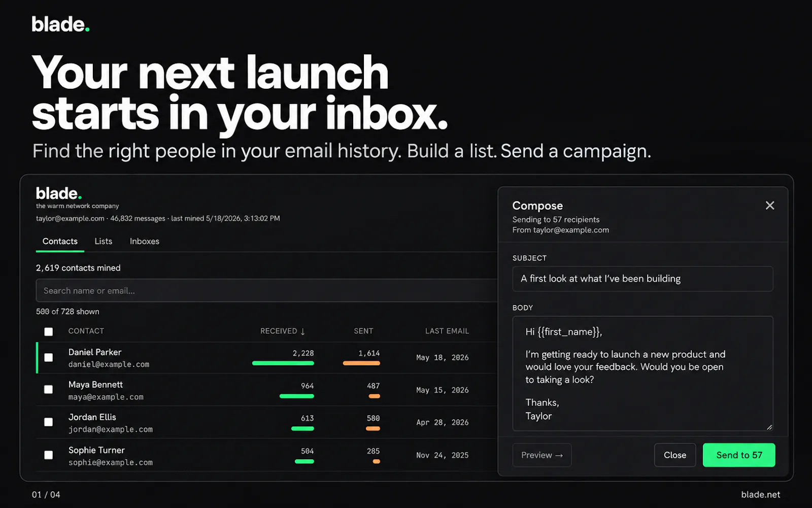Image resolution: width=812 pixels, height=508 pixels.
Task: Go to the Inboxes tab
Action: [145, 242]
